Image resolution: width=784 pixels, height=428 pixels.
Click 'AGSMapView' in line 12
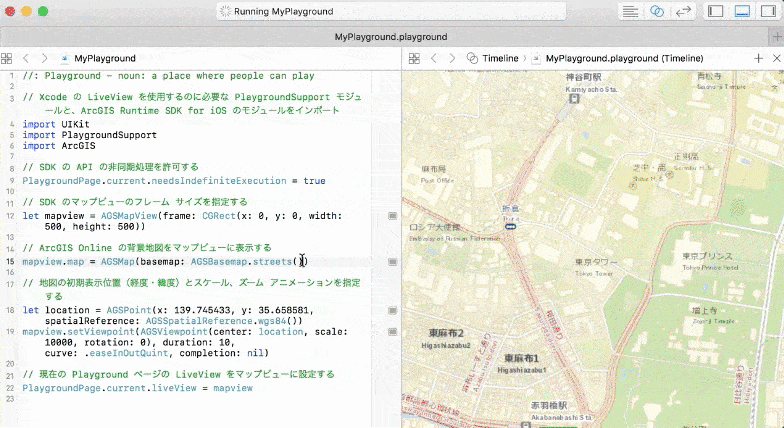[129, 216]
